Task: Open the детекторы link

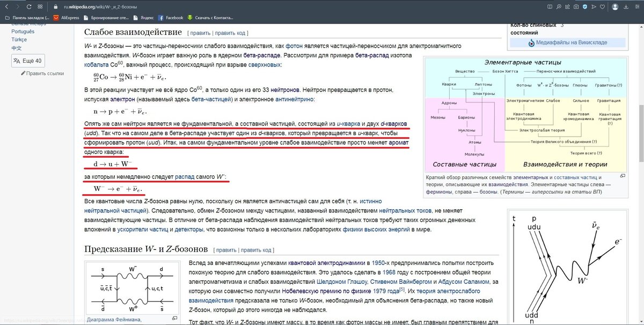Action: 189,230
